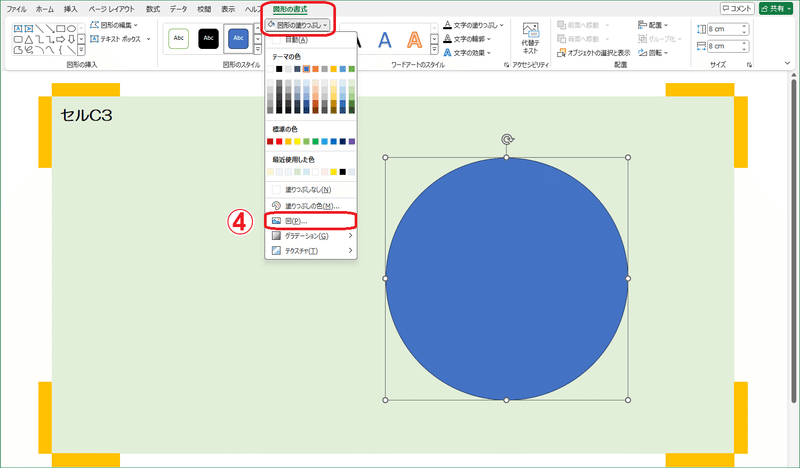Select the rounded rectangle shape

coord(18,39)
